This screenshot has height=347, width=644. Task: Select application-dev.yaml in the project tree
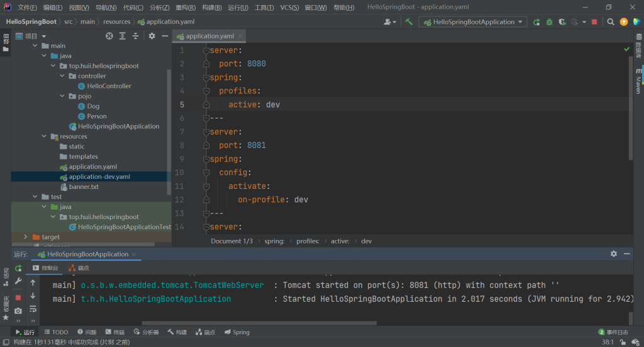(x=99, y=177)
